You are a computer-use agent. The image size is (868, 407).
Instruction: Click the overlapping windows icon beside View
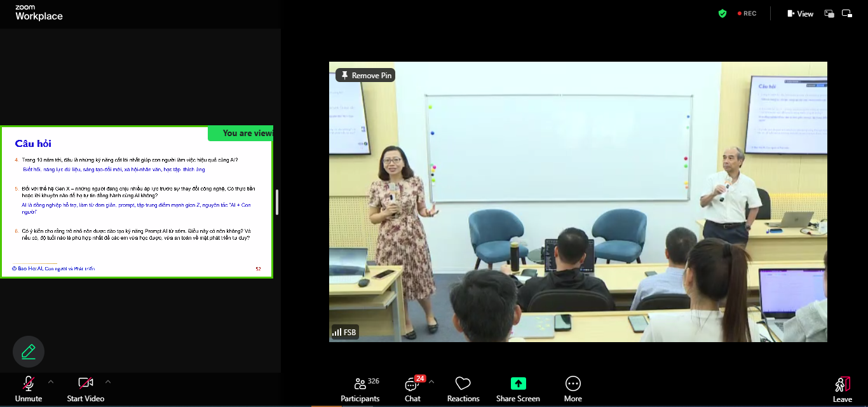pyautogui.click(x=829, y=13)
